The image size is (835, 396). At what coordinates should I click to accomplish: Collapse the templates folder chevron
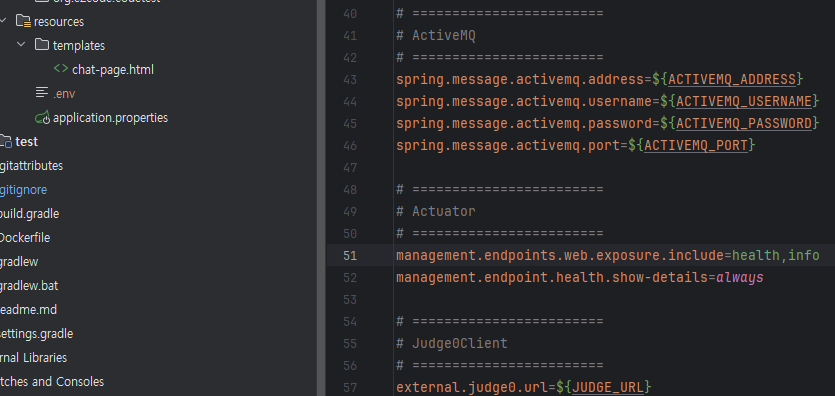[21, 45]
